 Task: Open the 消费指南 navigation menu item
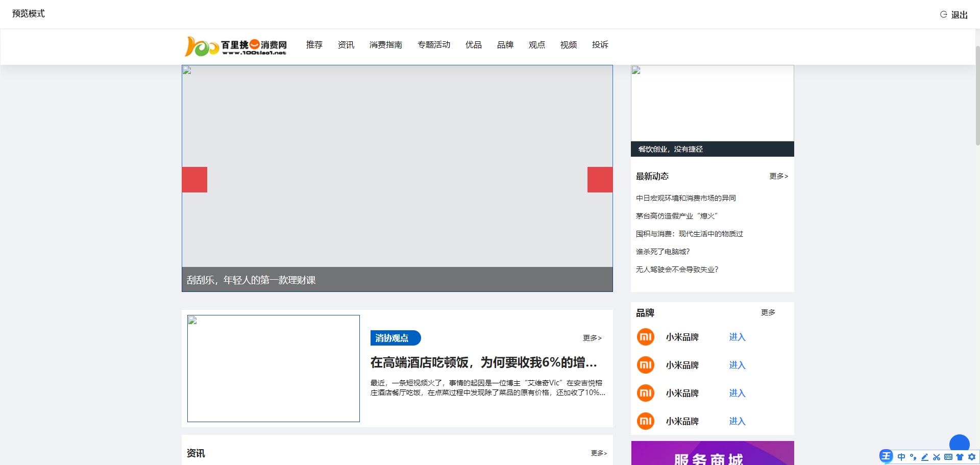[385, 45]
